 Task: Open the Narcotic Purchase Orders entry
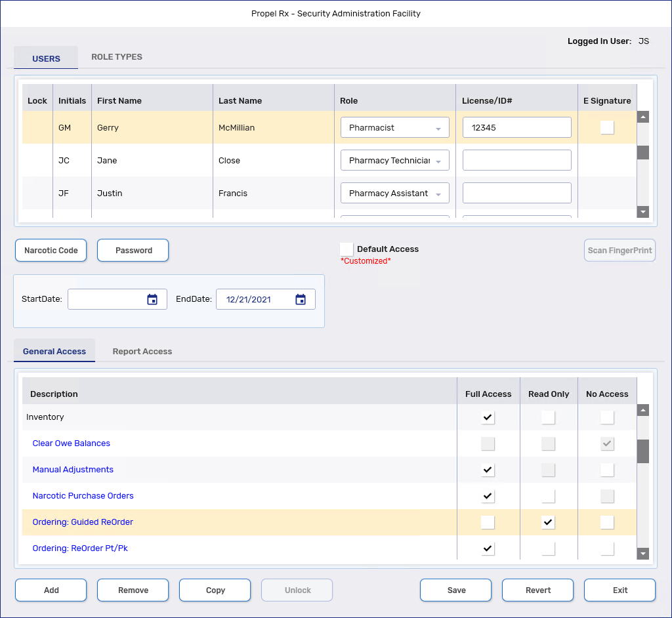coord(83,496)
